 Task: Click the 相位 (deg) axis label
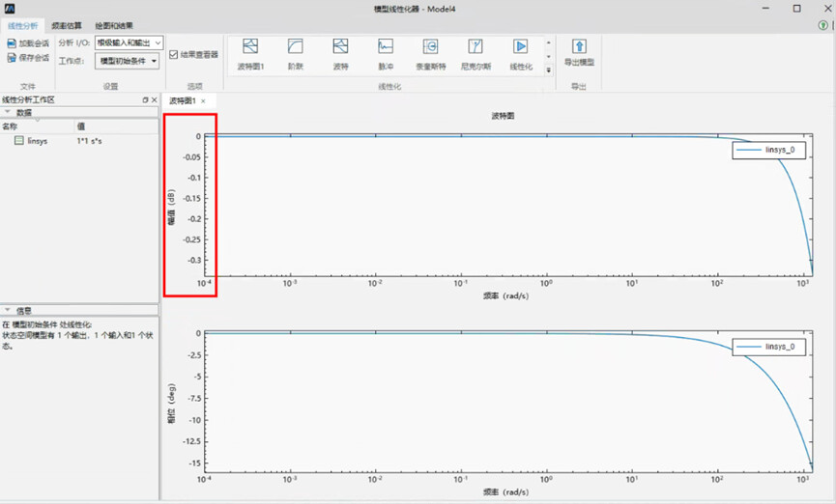click(171, 403)
